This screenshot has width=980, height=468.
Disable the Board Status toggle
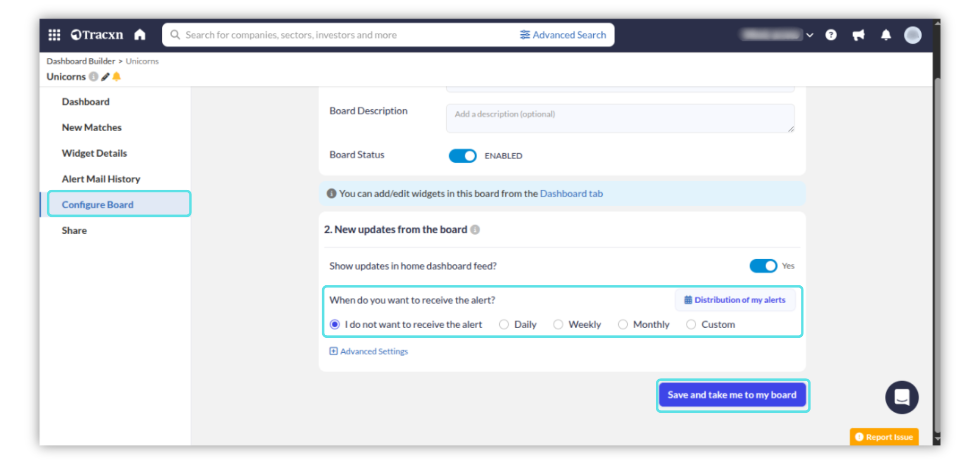(462, 156)
